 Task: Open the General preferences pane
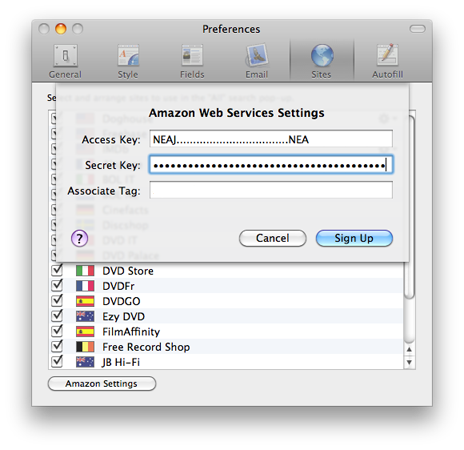(x=65, y=62)
